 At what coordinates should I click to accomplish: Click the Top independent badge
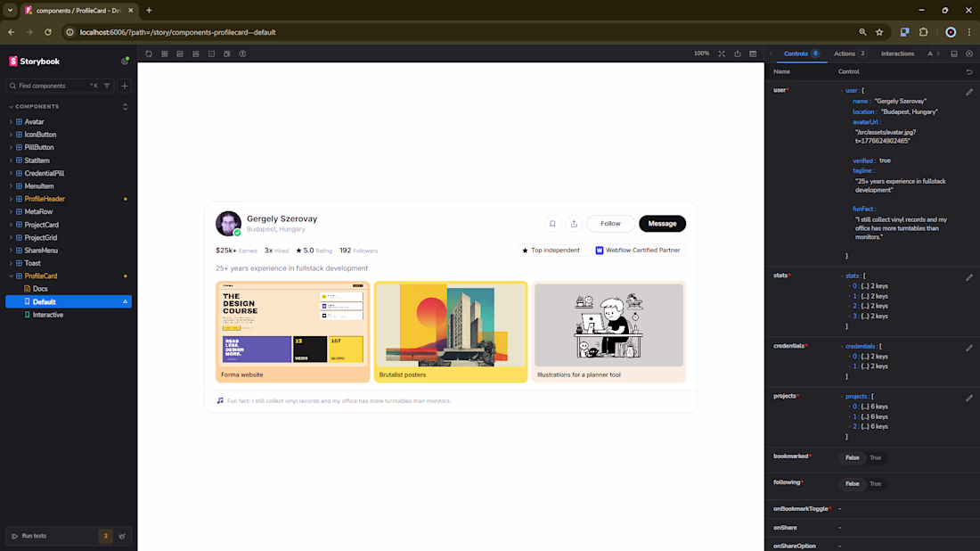pyautogui.click(x=551, y=251)
